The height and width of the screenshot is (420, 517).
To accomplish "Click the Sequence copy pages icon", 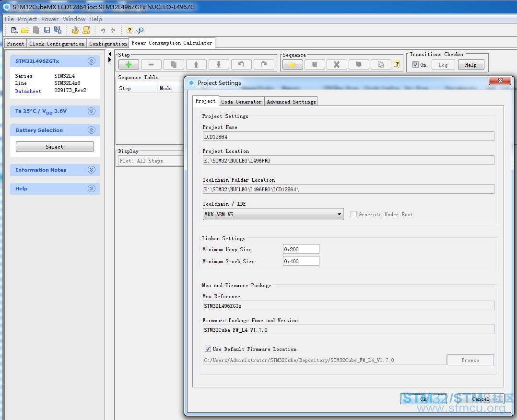I will tap(381, 65).
